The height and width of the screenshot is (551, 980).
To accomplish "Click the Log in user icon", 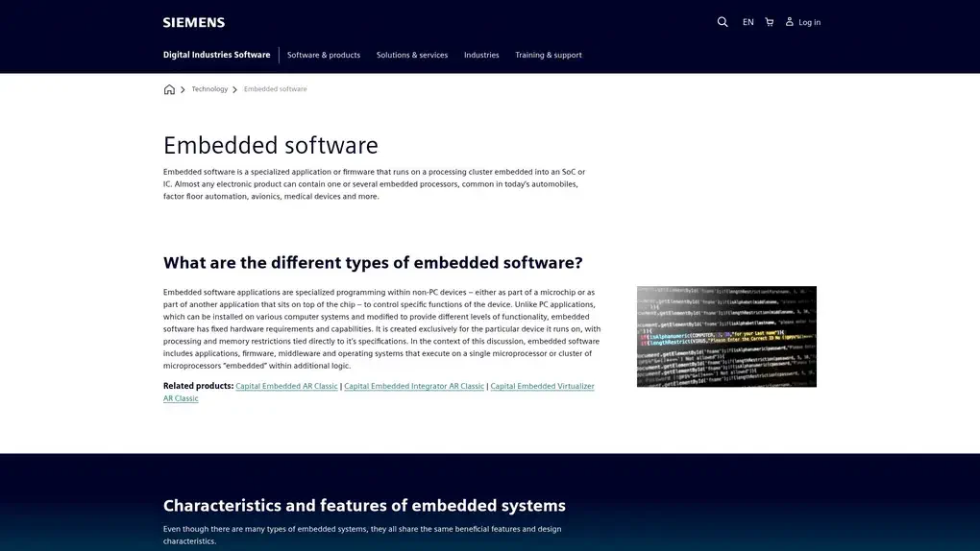I will [x=790, y=22].
